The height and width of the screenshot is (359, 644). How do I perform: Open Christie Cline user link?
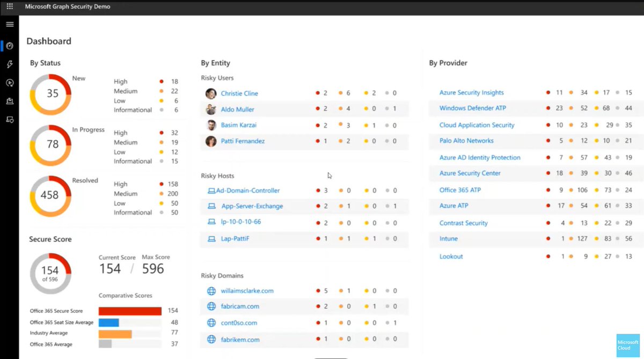pos(239,93)
